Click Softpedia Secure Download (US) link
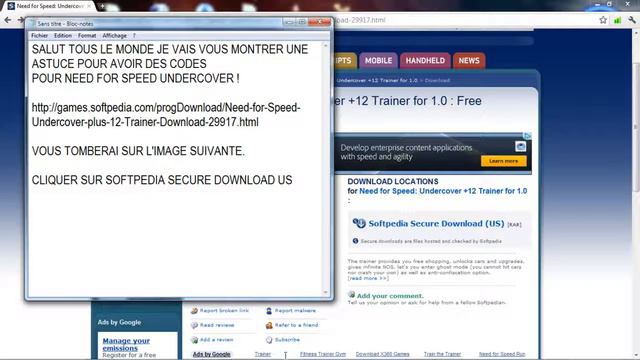Viewport: 640px width, 360px height. pyautogui.click(x=436, y=223)
